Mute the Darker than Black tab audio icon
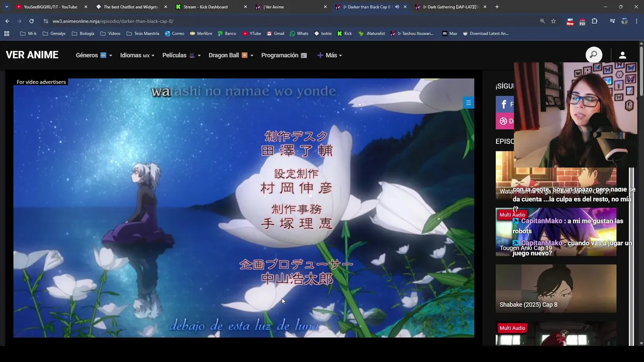This screenshot has height=362, width=644. pos(397,7)
